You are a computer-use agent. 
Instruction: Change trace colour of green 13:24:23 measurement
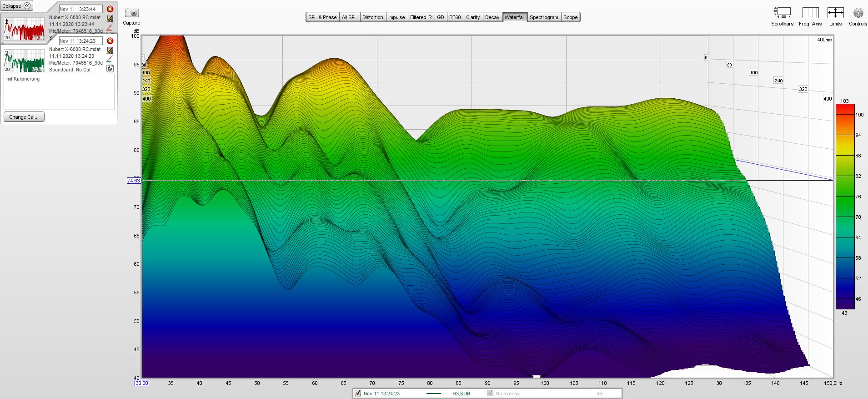110,60
